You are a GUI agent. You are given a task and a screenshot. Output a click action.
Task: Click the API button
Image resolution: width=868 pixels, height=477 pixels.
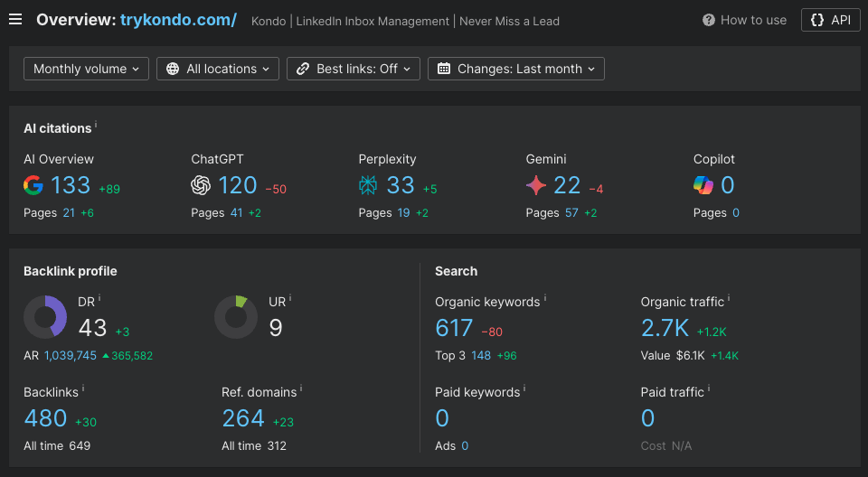click(830, 21)
